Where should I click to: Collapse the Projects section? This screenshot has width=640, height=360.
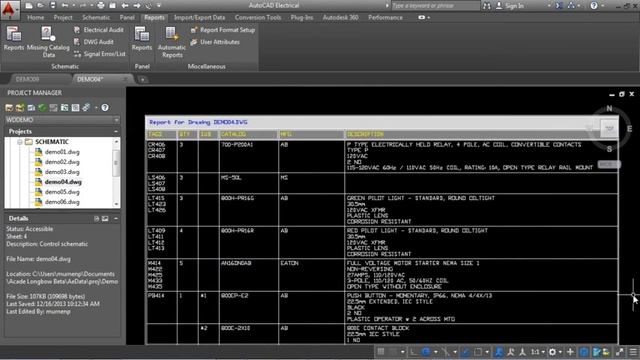(x=116, y=131)
